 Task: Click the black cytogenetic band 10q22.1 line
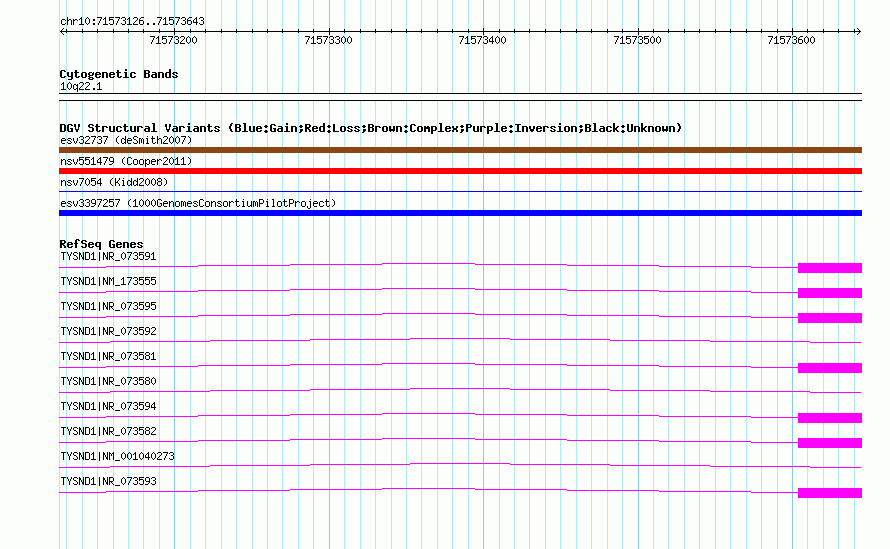460,97
